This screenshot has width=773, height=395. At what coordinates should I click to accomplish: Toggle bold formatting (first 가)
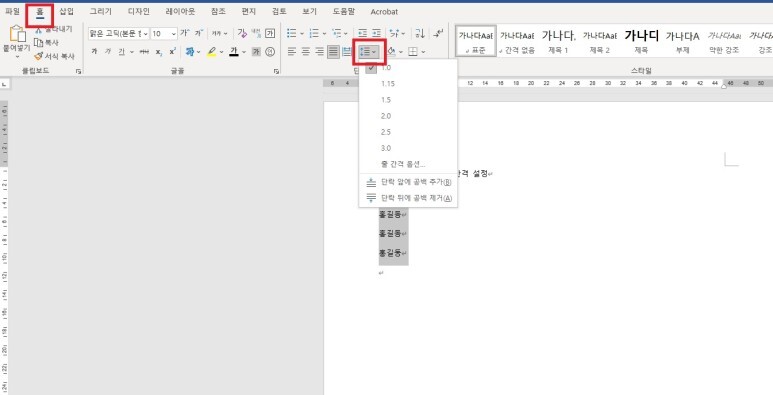94,51
